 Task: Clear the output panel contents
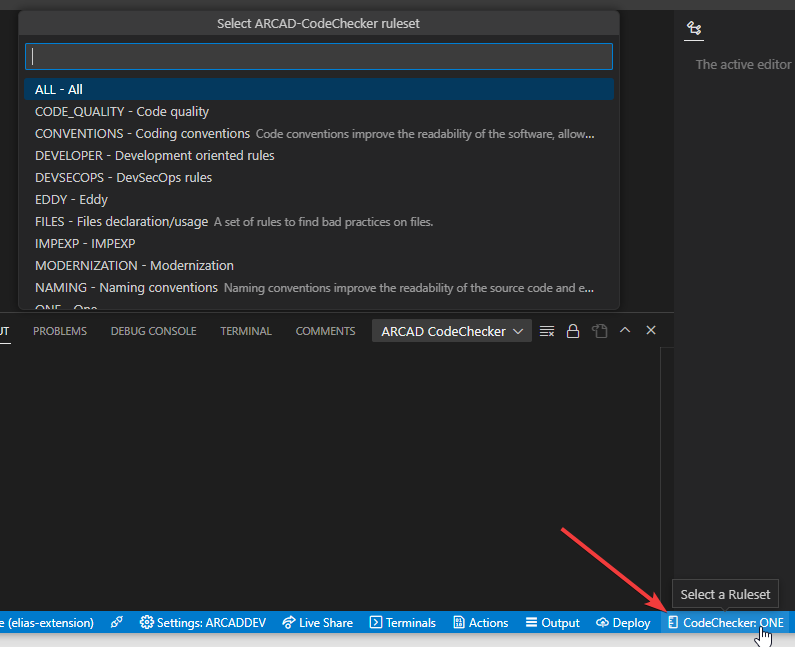[x=547, y=331]
